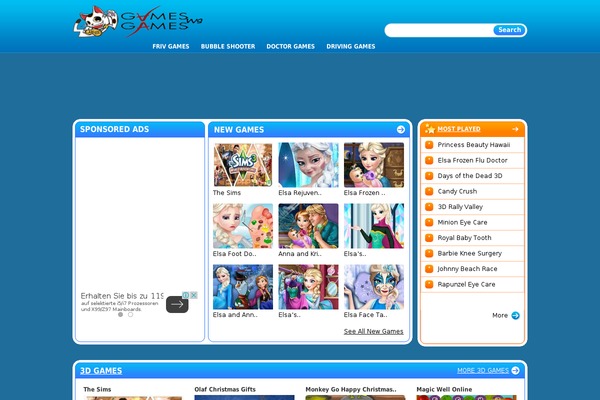The image size is (600, 400).
Task: Click See All New Games link
Action: point(373,331)
